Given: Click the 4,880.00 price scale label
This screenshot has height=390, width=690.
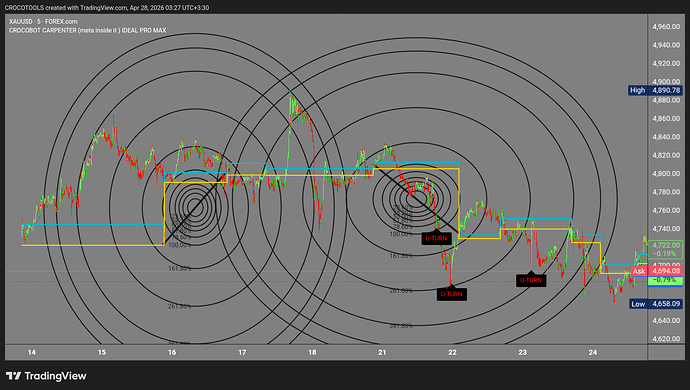Looking at the screenshot, I should (666, 100).
